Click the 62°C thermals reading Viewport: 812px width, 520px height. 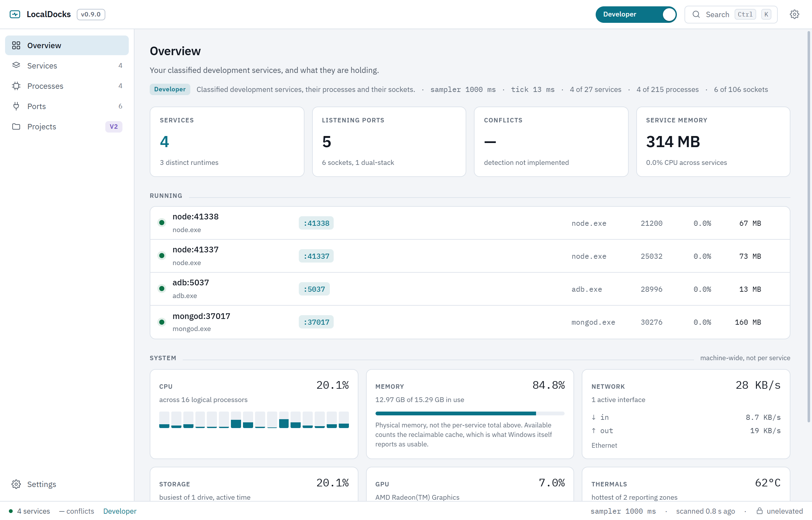pyautogui.click(x=767, y=483)
